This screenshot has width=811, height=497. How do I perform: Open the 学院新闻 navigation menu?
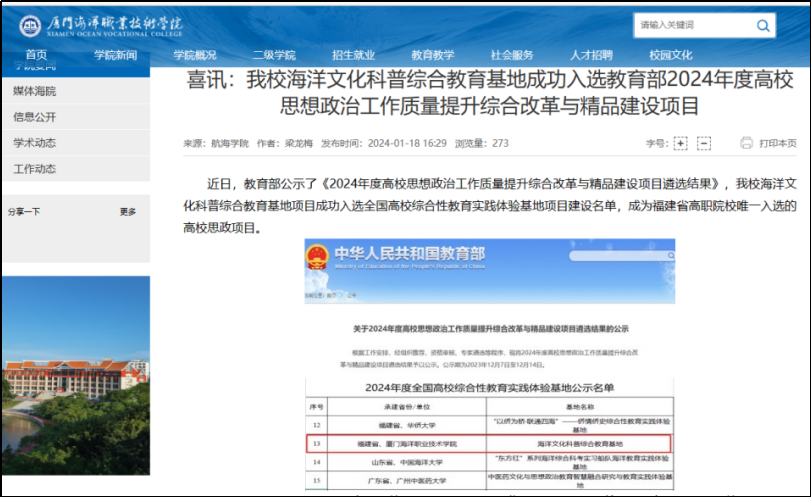(115, 55)
